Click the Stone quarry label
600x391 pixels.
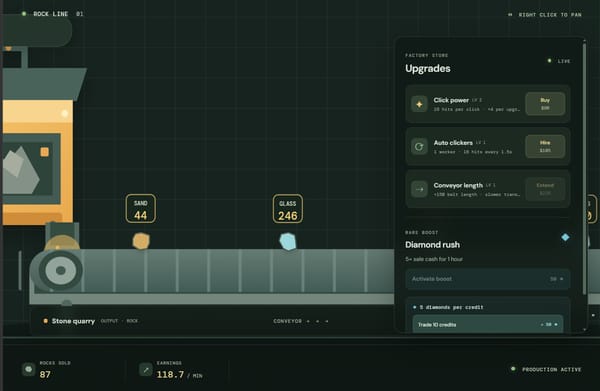[x=73, y=321]
